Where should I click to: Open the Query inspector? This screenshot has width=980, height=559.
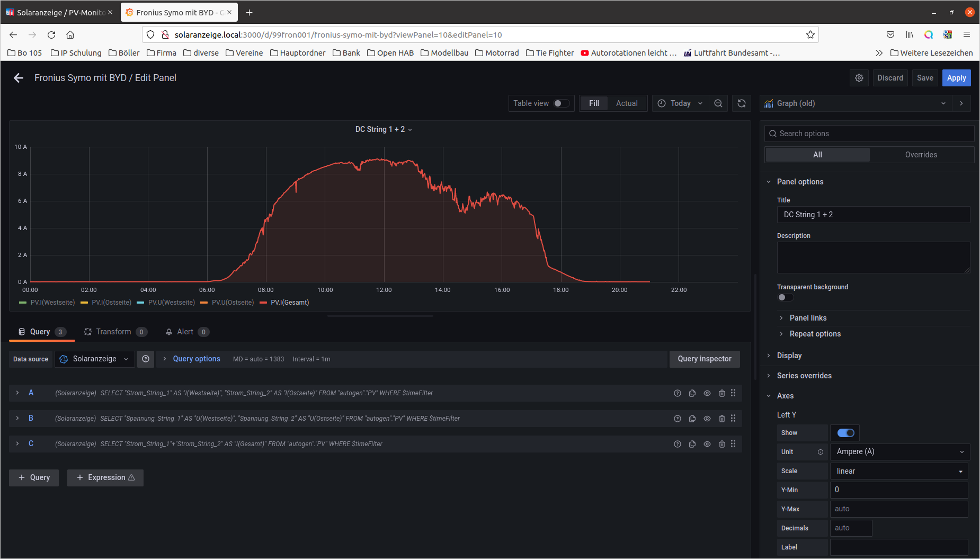tap(704, 359)
